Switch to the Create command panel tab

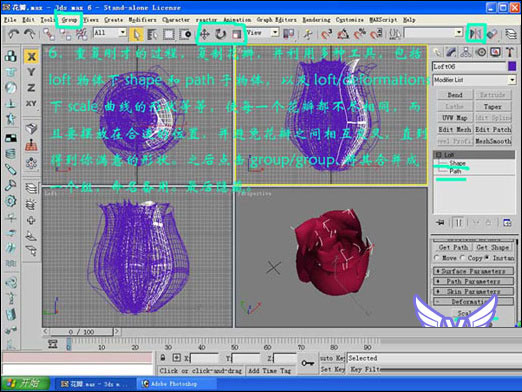pyautogui.click(x=437, y=52)
